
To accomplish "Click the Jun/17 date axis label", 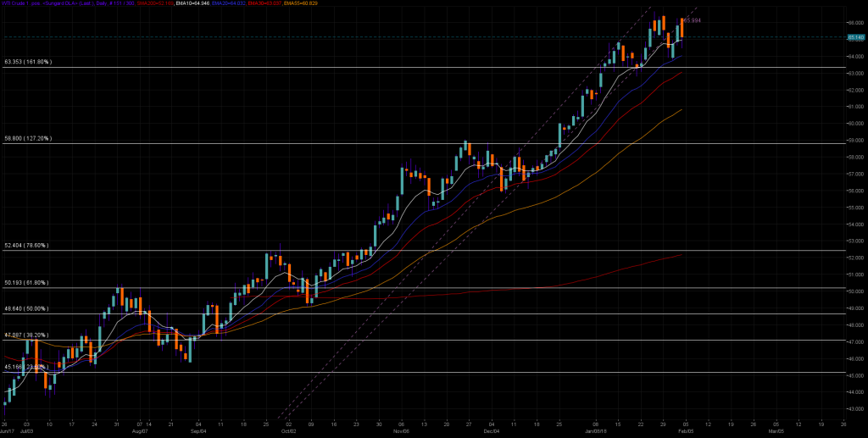I will 5,430.
